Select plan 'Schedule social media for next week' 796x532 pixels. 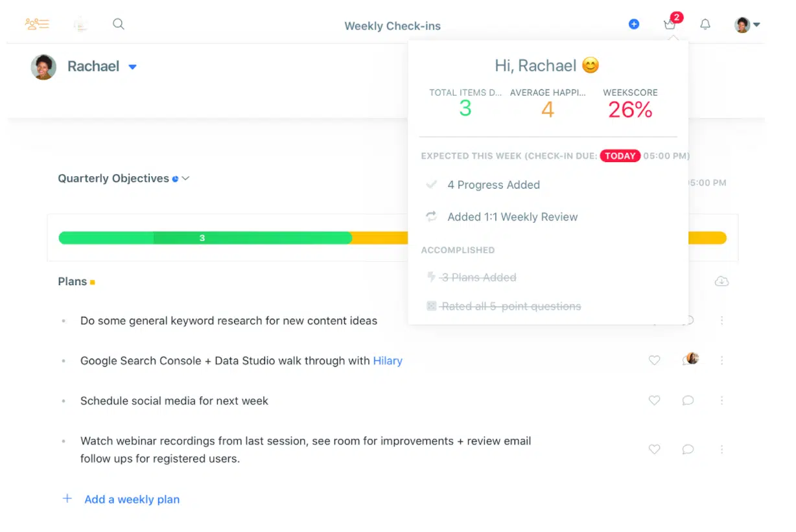click(174, 401)
